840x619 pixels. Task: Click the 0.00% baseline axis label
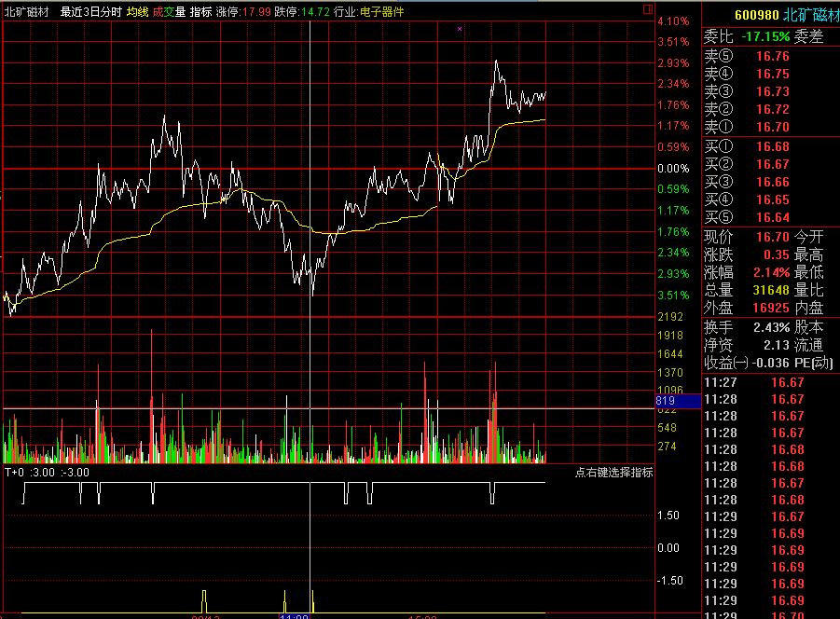coord(673,169)
